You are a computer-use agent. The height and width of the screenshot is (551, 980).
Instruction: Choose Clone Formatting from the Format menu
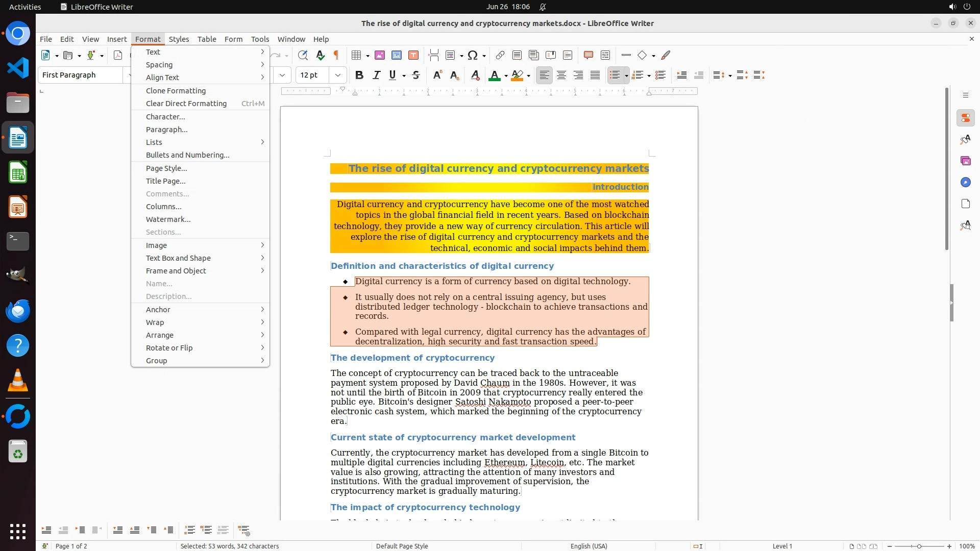[176, 91]
